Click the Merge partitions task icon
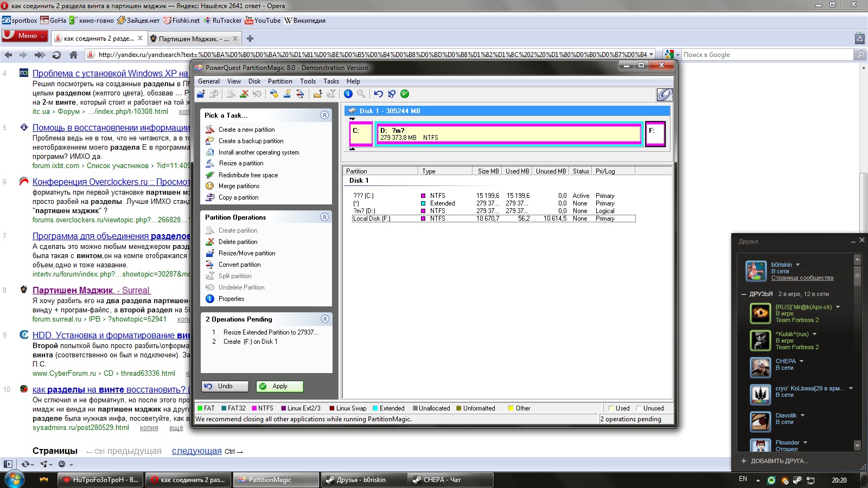 tap(210, 186)
